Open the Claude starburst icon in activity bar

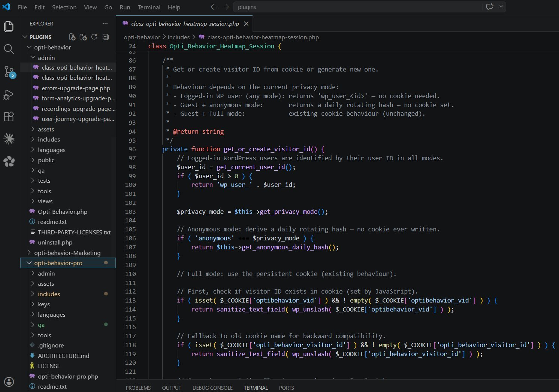click(x=9, y=139)
